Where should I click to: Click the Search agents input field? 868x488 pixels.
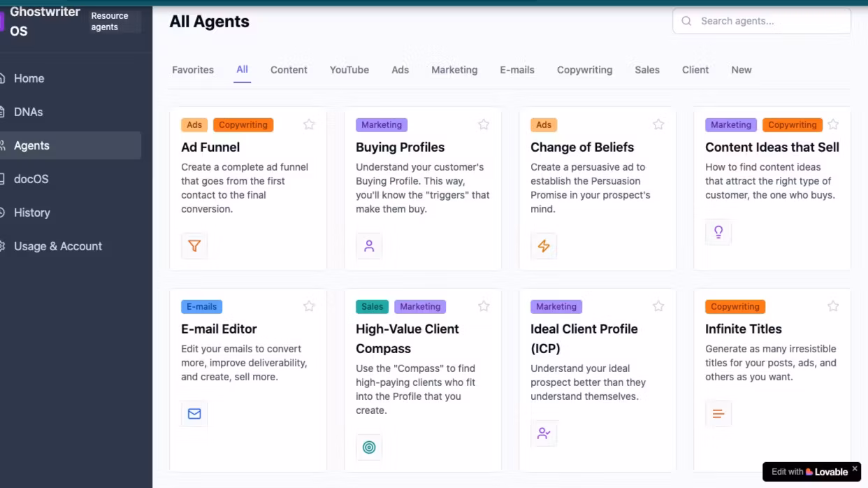[762, 21]
